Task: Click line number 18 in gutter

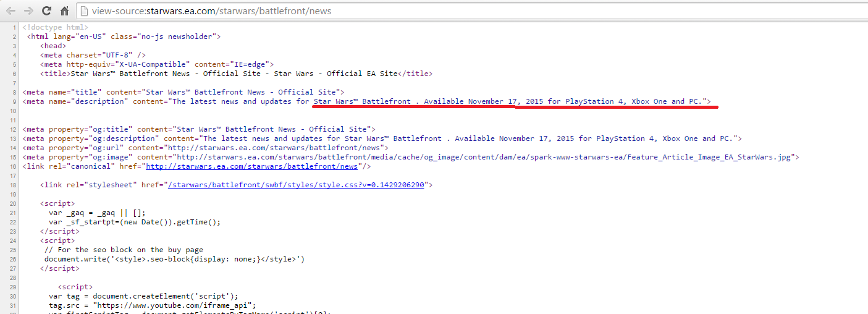Action: point(13,185)
